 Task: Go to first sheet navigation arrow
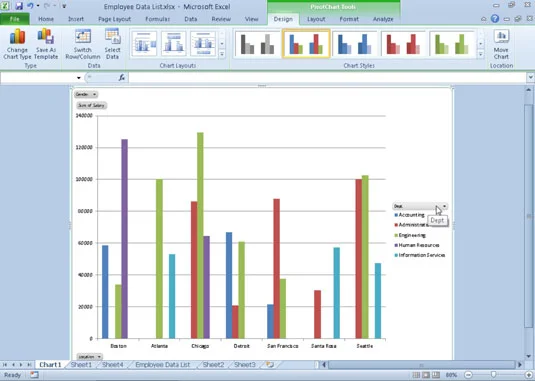point(5,365)
